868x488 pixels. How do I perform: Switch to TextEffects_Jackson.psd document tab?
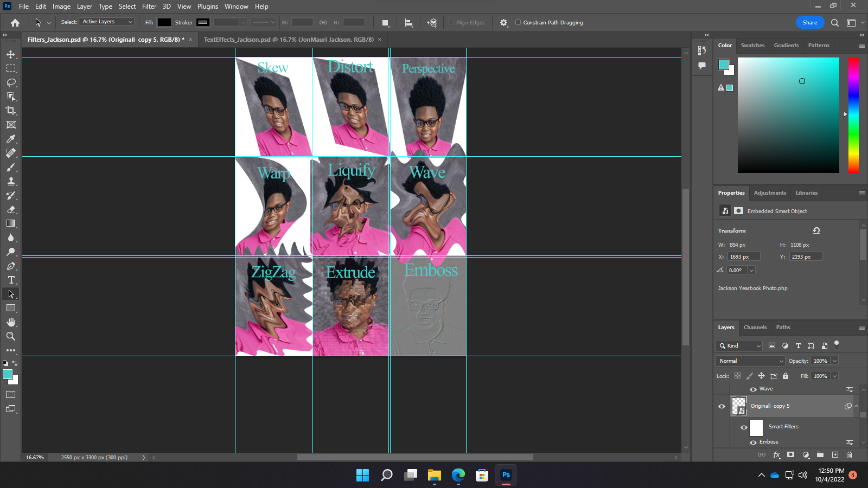(289, 40)
